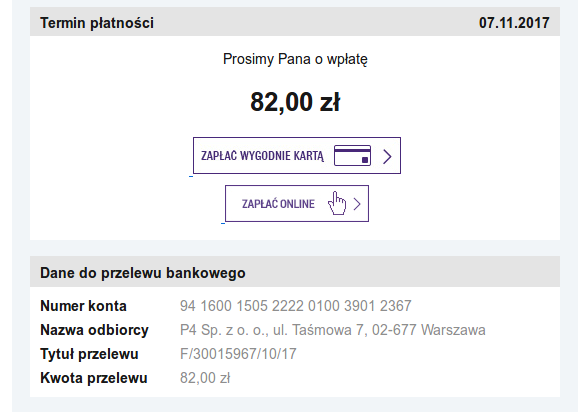The width and height of the screenshot is (588, 412).
Task: Click the Prosimy Pana o wpłatę text
Action: (x=295, y=59)
